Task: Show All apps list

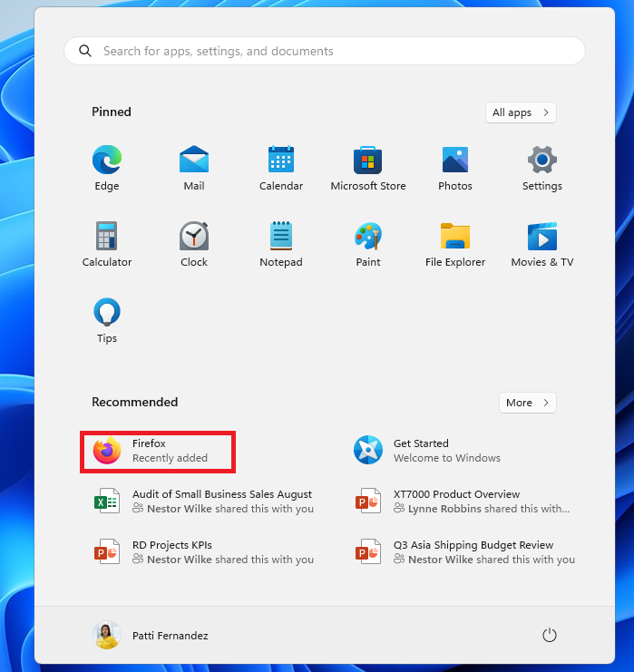Action: tap(521, 112)
